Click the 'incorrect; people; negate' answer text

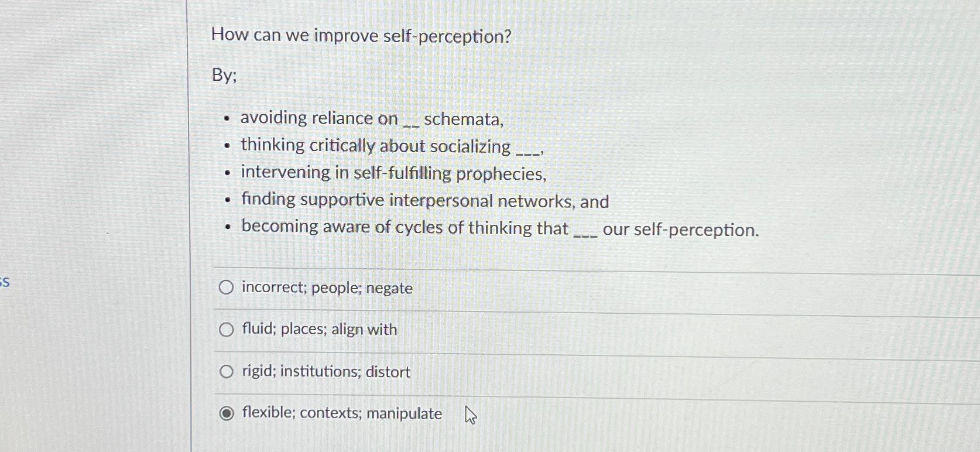[326, 288]
